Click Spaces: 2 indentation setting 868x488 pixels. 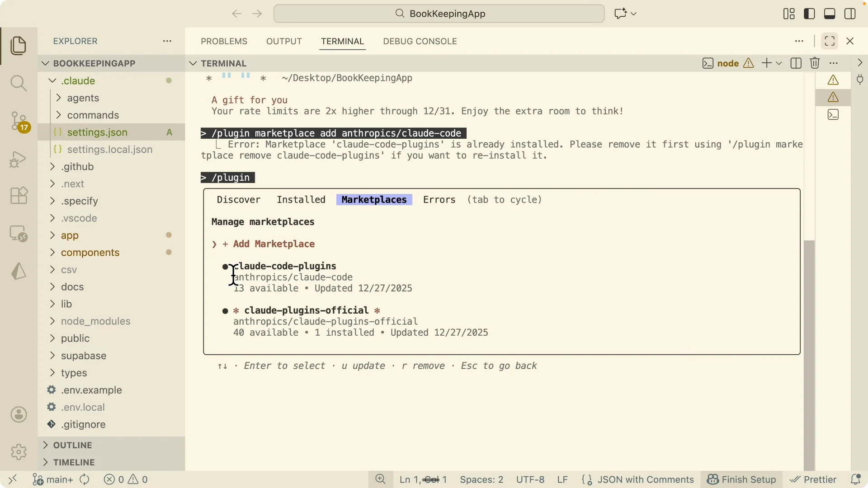(x=481, y=479)
